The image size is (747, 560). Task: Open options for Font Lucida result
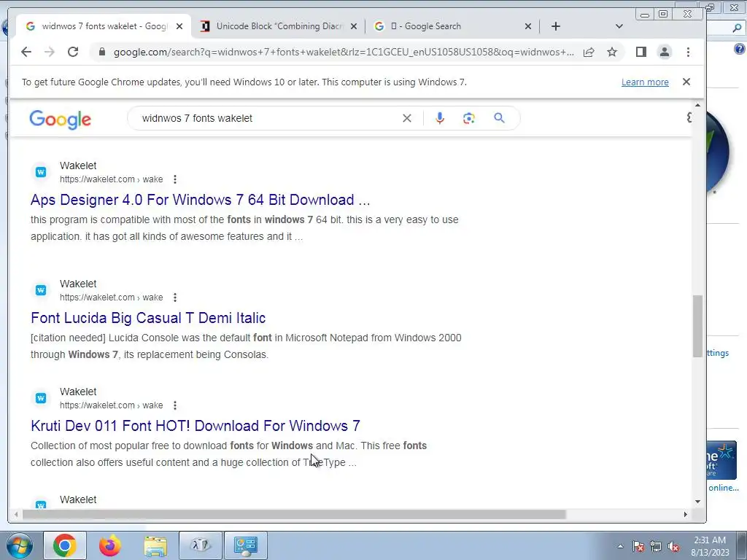[x=175, y=297]
